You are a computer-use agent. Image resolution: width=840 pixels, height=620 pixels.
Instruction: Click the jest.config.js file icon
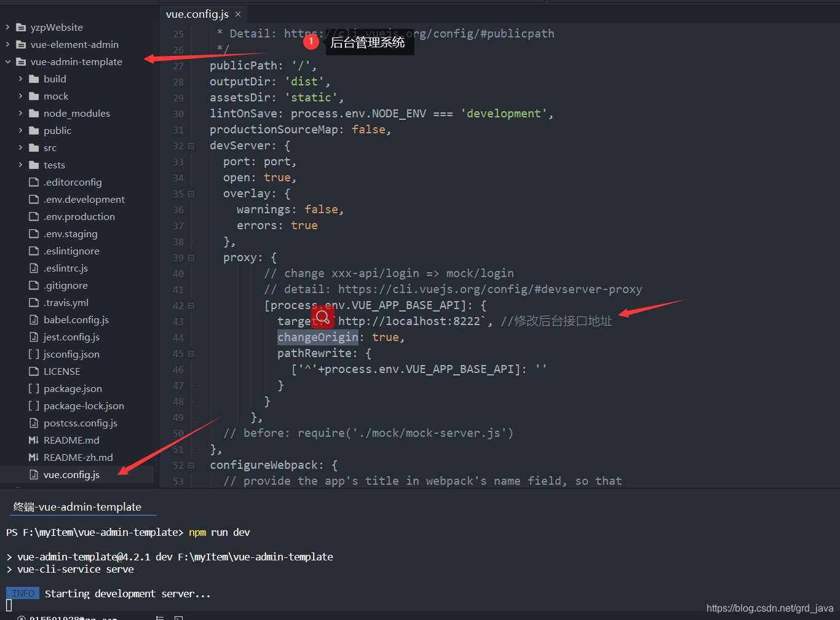[x=34, y=337]
